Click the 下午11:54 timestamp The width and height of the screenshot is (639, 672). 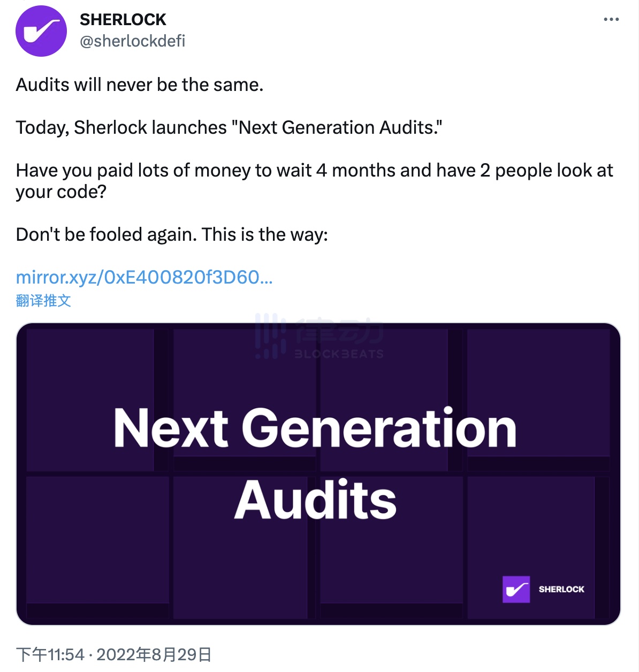pyautogui.click(x=50, y=654)
